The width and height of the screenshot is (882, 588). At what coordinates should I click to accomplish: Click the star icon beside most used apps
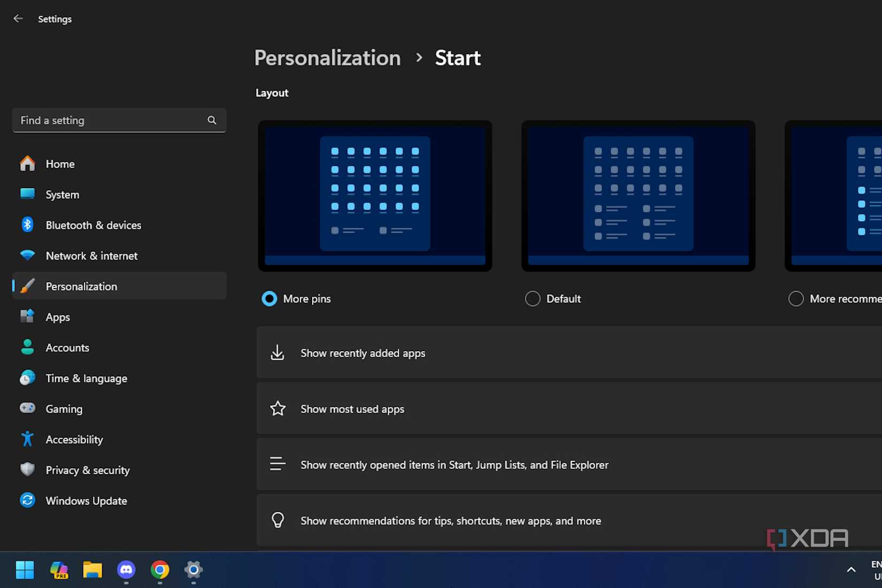point(277,409)
